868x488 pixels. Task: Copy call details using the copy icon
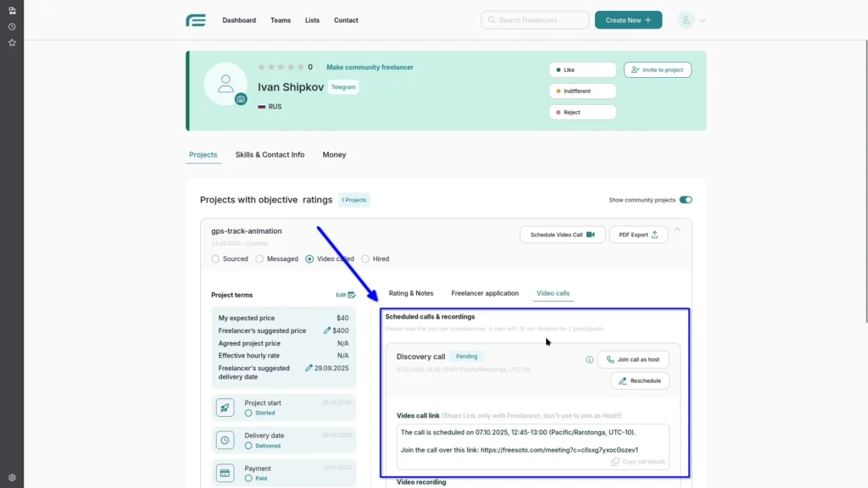pyautogui.click(x=616, y=462)
